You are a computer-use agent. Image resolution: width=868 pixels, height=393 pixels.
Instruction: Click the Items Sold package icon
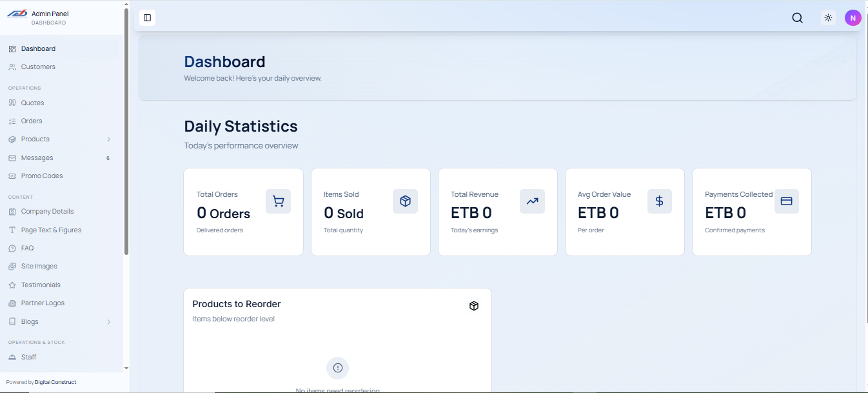tap(405, 201)
